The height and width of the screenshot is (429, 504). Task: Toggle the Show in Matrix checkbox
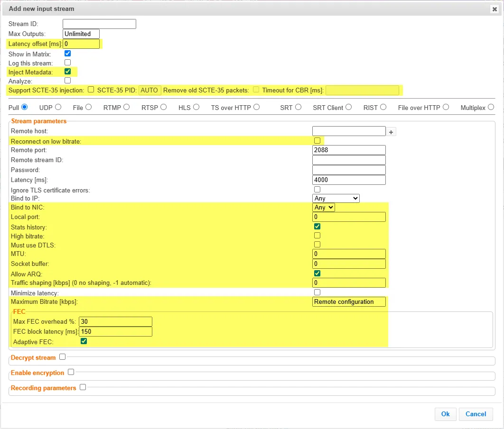click(67, 53)
